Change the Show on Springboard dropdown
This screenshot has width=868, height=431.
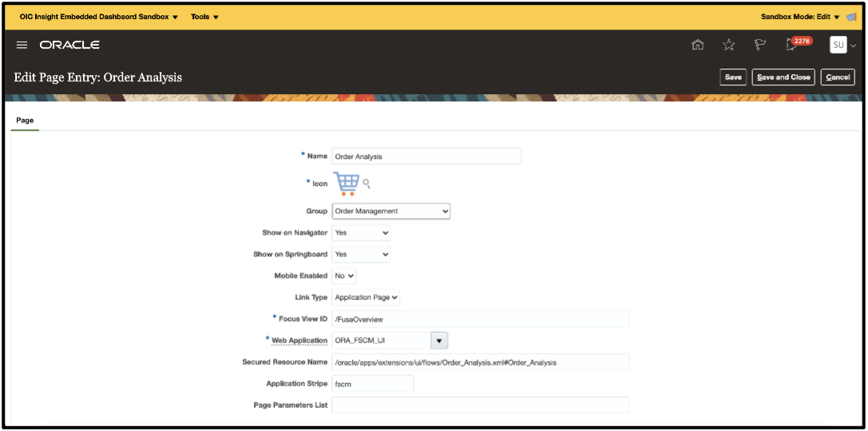(361, 255)
